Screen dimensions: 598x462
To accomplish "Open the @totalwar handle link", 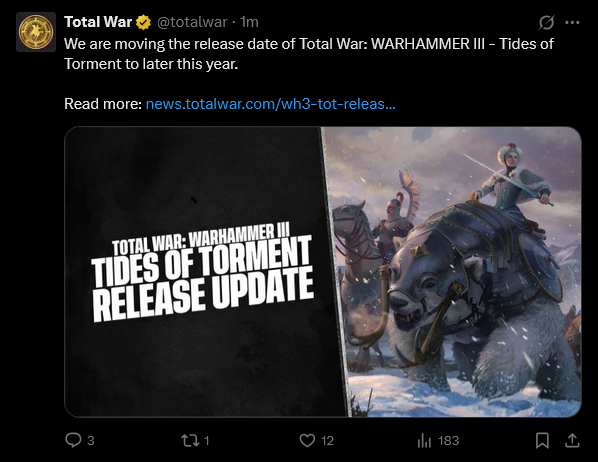I will (192, 23).
